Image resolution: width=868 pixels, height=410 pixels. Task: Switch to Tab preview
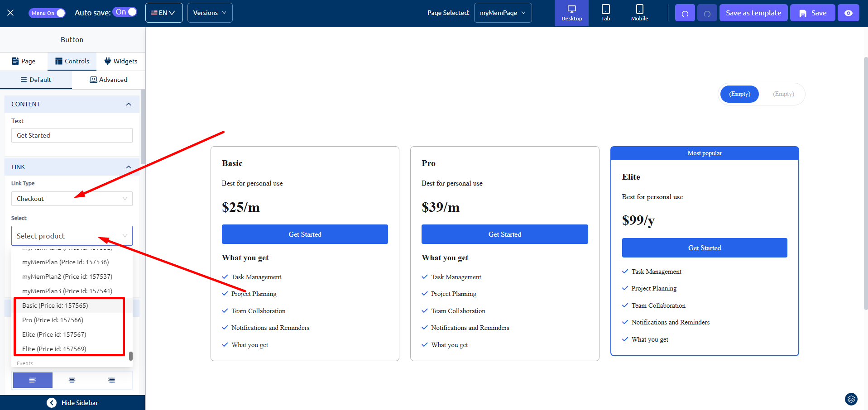tap(606, 13)
